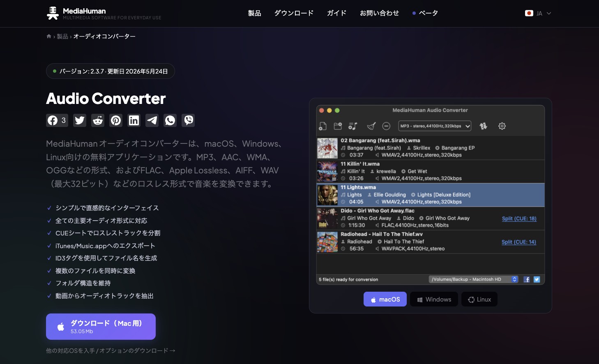Viewport: 599px width, 364px height.
Task: Open the ガイド menu item
Action: coord(336,13)
